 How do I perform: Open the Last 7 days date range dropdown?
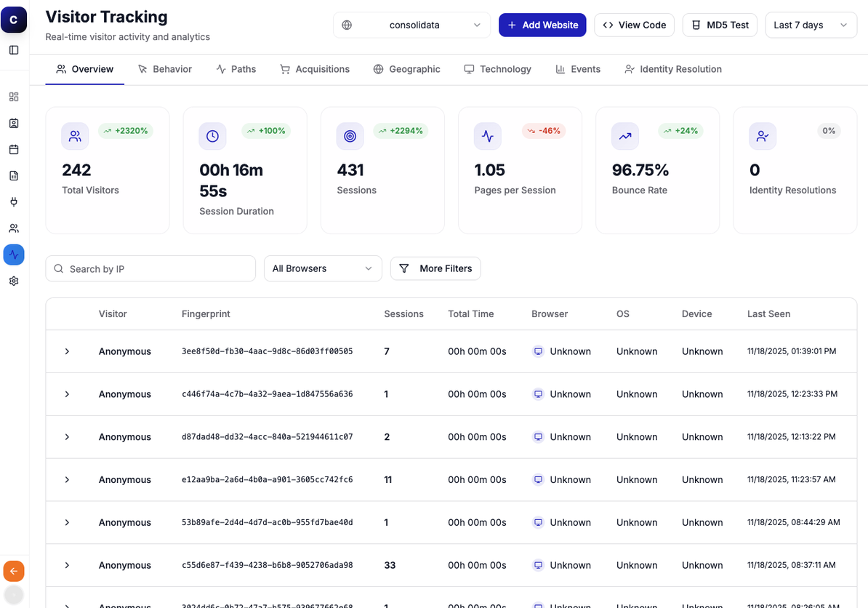(811, 24)
